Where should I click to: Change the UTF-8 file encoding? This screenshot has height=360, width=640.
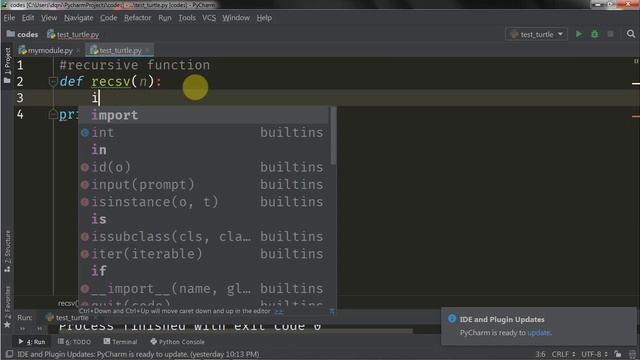(x=594, y=354)
